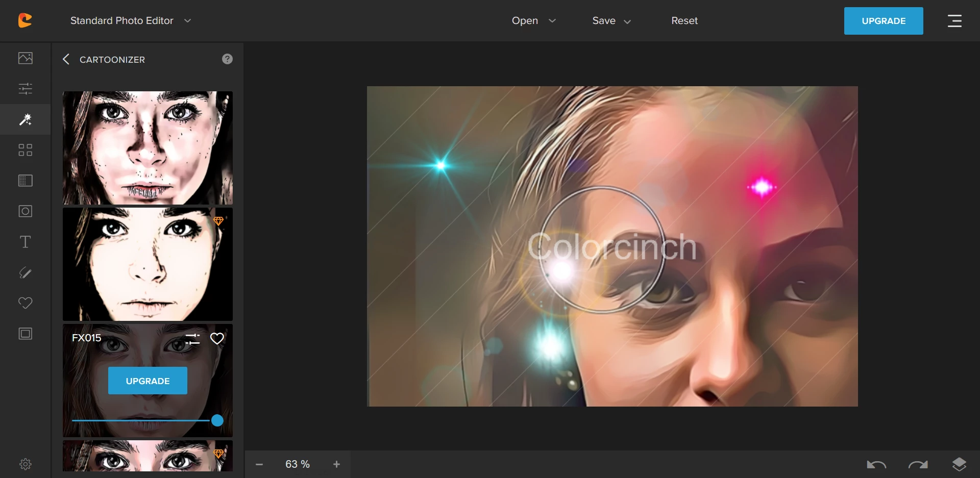
Task: Favorite the FX015 effect
Action: click(x=217, y=339)
